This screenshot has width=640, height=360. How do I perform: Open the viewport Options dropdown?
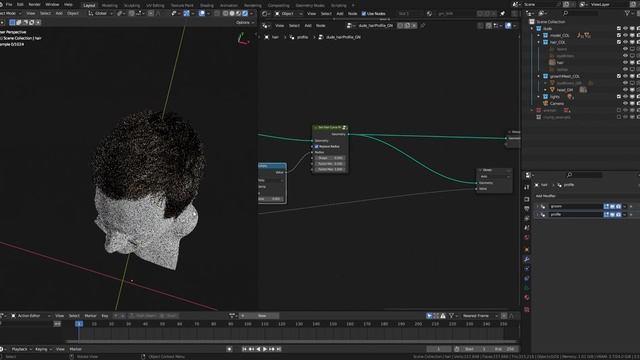point(244,22)
